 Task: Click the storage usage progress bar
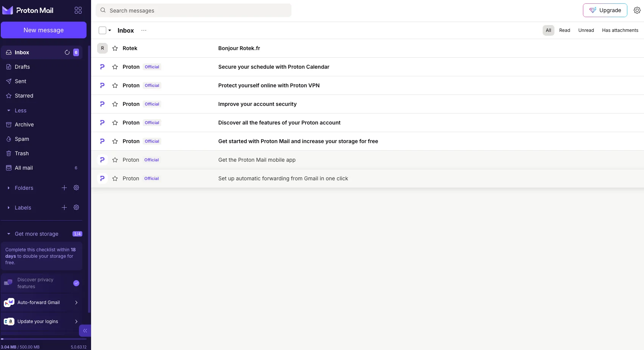(x=44, y=339)
